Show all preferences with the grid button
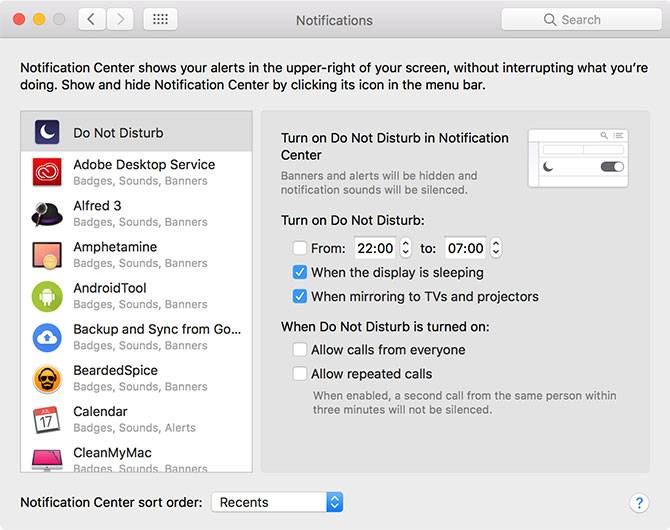 tap(161, 19)
